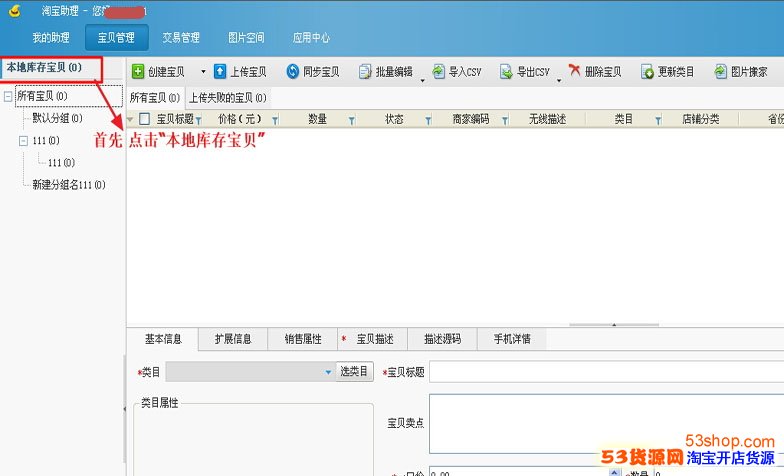Click the 创建宝贝 button label
Viewport: 784px width, 476px height.
[x=166, y=72]
